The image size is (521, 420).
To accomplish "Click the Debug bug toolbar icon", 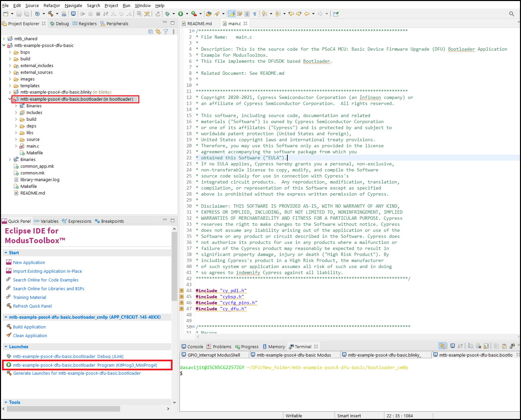I will tap(167, 14).
